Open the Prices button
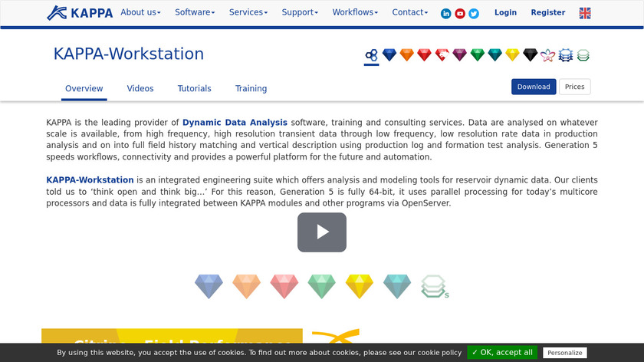This screenshot has height=362, width=644. 574,87
